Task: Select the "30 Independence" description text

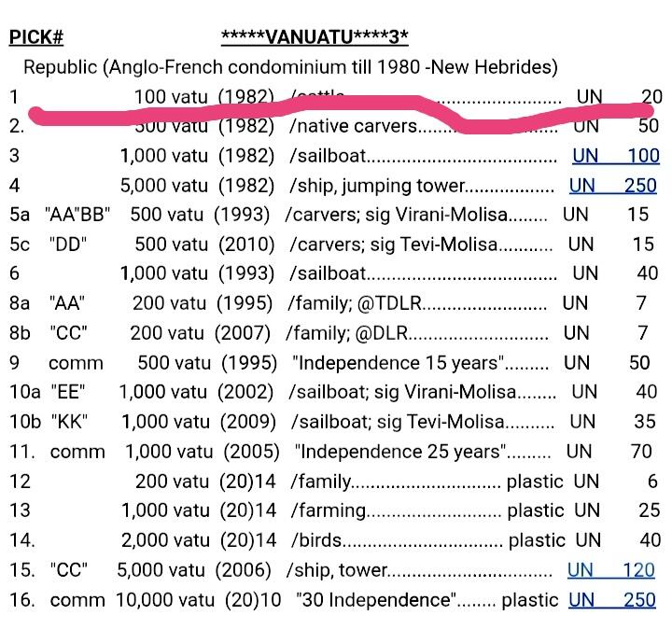Action: (x=376, y=600)
